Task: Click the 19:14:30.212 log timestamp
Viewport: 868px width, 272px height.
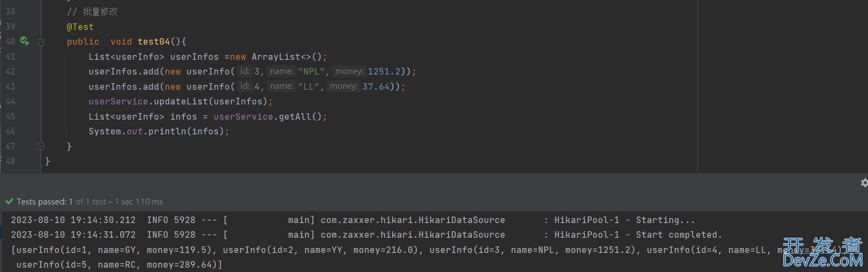Action: click(103, 220)
